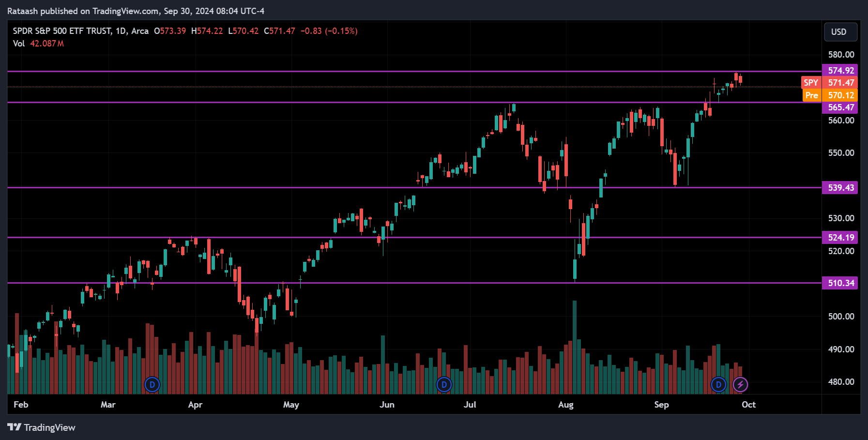This screenshot has height=440, width=868.
Task: Click the high price H574.22
Action: 207,31
